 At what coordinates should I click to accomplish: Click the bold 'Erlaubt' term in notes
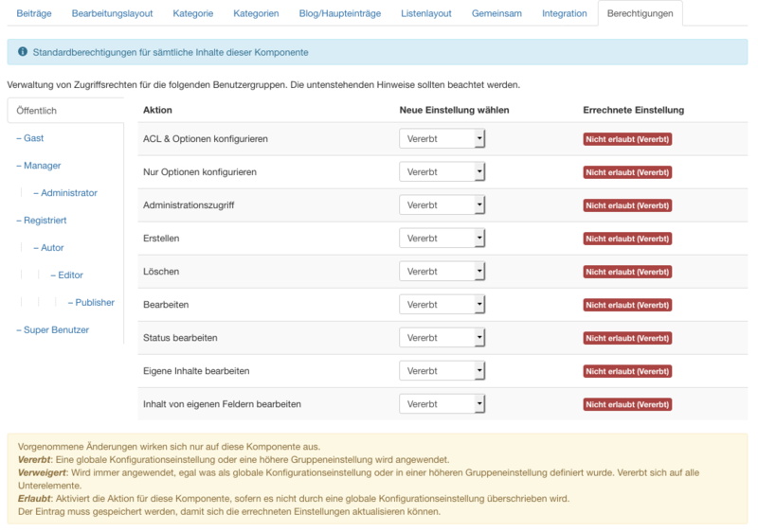click(34, 499)
